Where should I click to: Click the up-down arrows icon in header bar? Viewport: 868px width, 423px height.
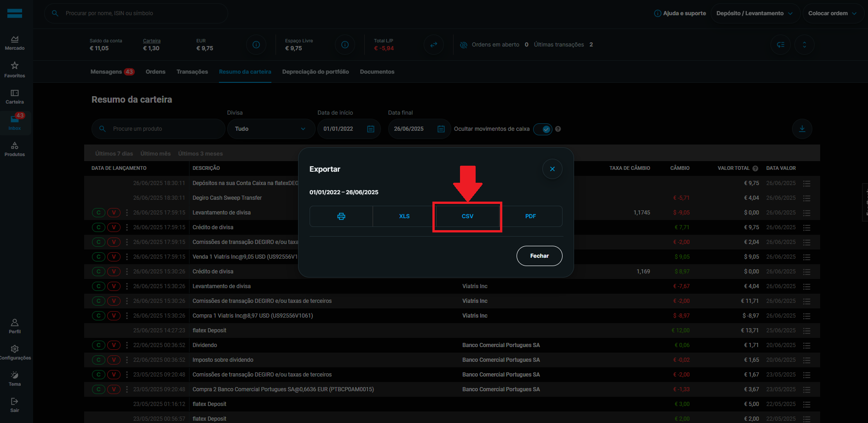click(805, 45)
